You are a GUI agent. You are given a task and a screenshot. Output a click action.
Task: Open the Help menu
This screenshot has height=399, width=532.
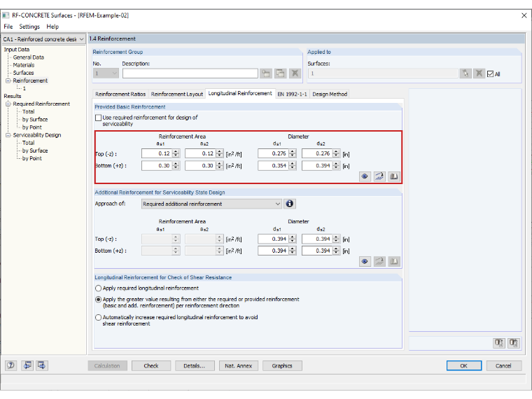[52, 27]
